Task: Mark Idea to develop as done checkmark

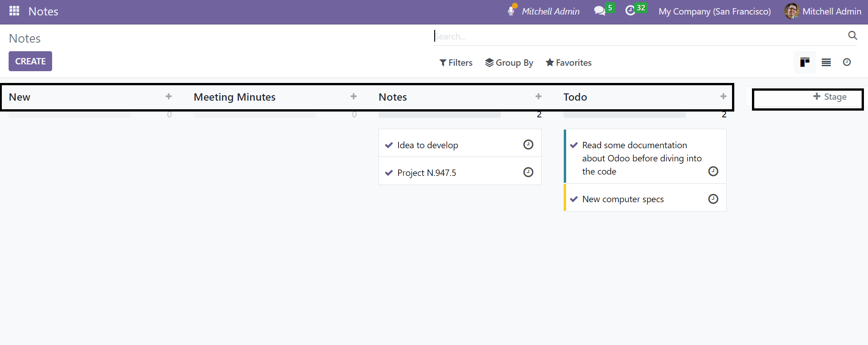Action: (389, 145)
